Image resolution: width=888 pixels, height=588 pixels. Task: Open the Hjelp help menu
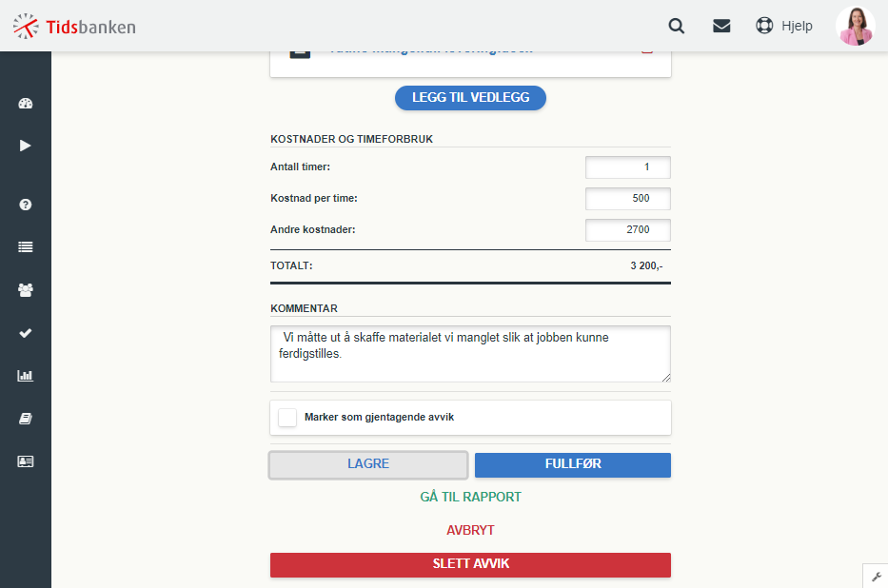[x=784, y=26]
